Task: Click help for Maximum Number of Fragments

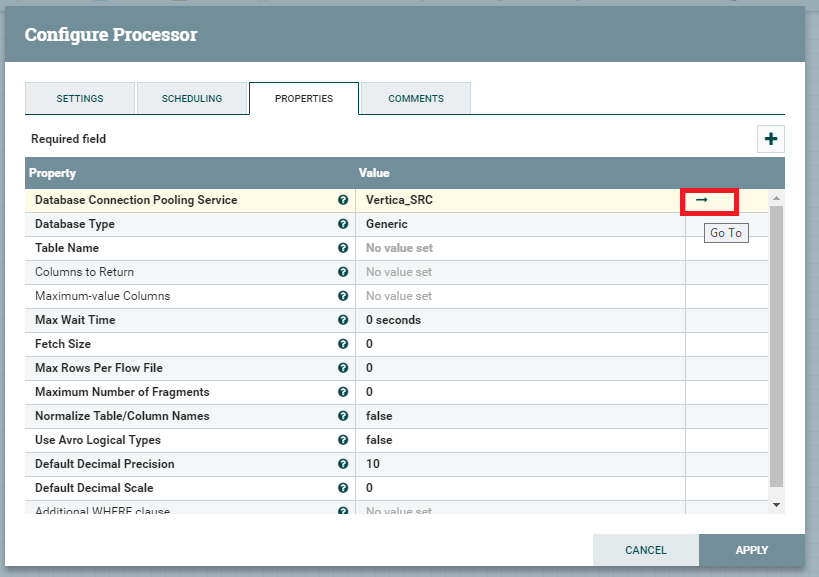Action: pyautogui.click(x=343, y=392)
